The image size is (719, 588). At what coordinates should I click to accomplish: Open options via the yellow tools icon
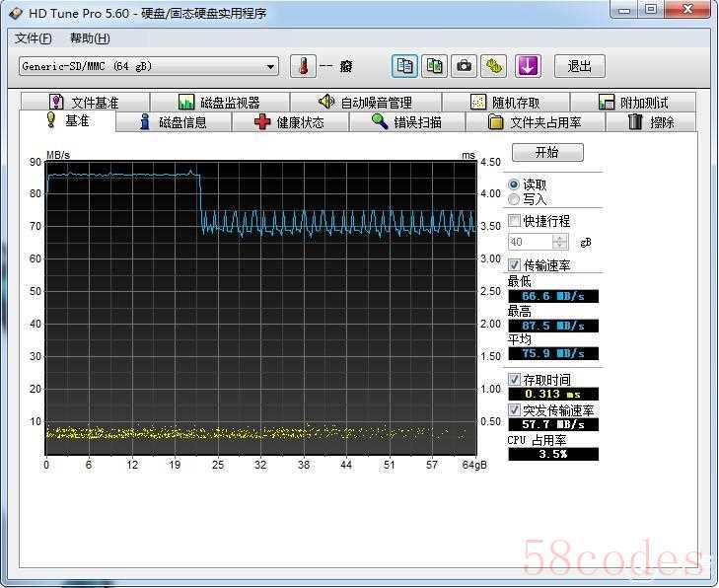pyautogui.click(x=494, y=66)
